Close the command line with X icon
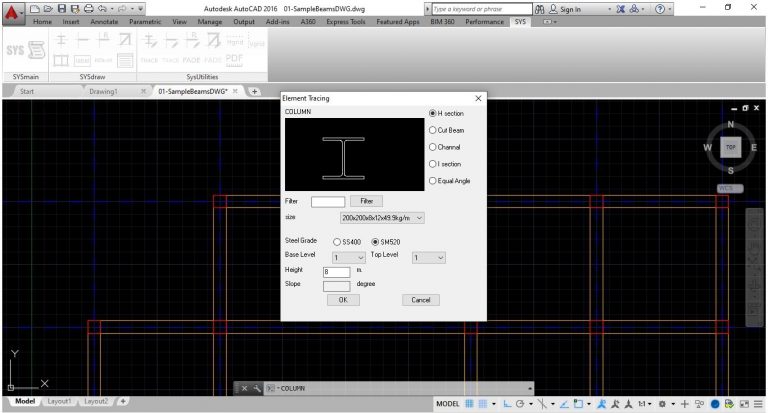This screenshot has width=768, height=413. (x=244, y=388)
